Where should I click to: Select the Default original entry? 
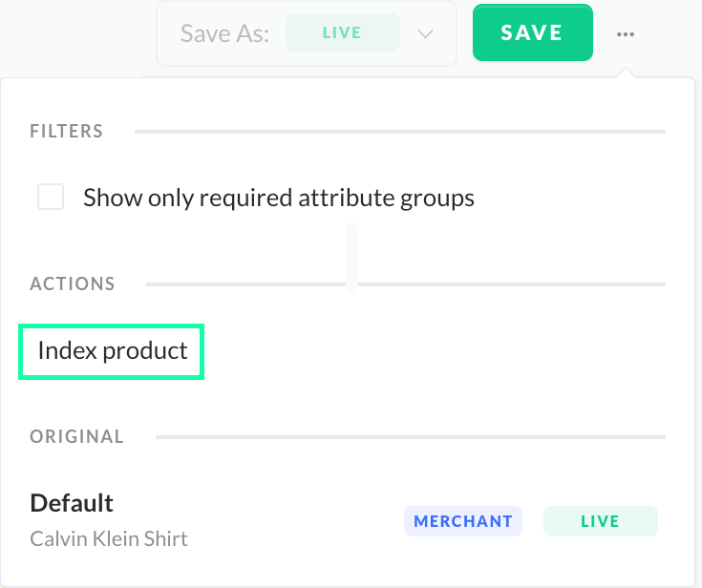(72, 502)
